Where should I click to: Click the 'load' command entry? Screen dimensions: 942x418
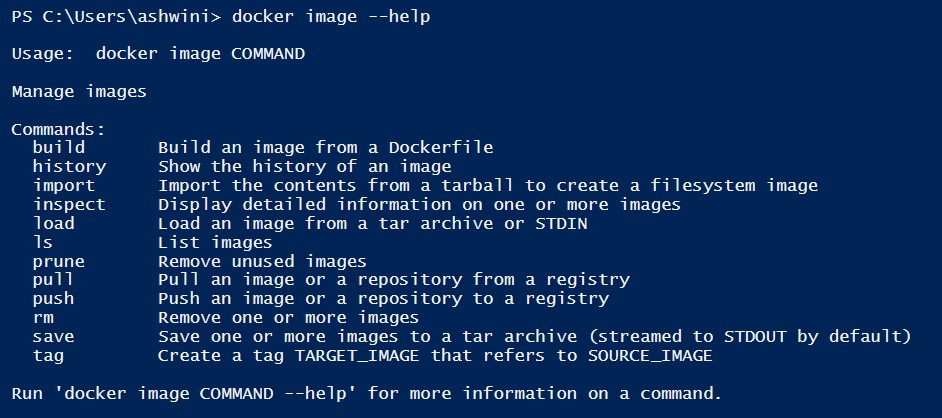pos(53,224)
